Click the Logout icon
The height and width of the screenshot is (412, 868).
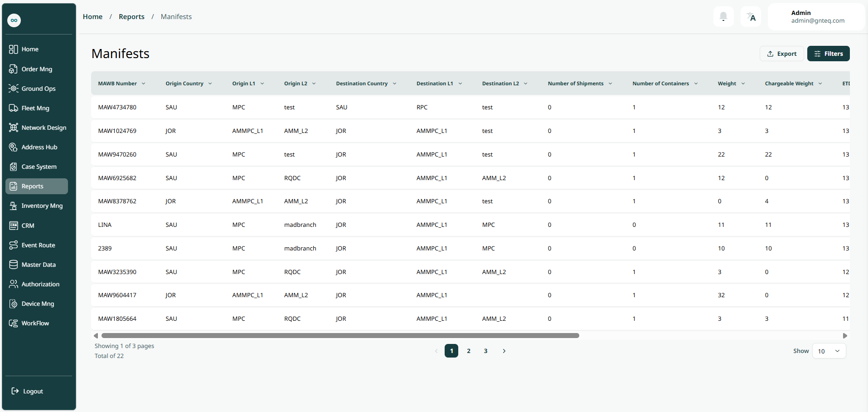[15, 391]
